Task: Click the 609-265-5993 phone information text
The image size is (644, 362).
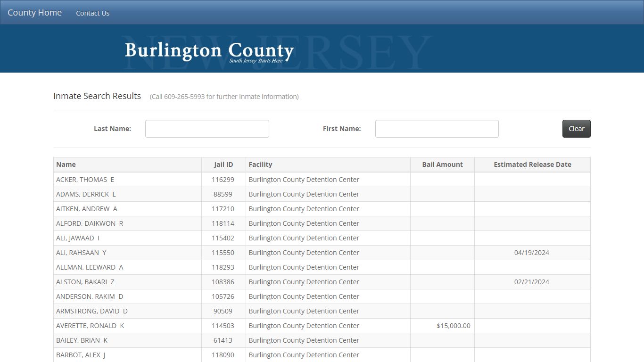Action: click(x=224, y=97)
